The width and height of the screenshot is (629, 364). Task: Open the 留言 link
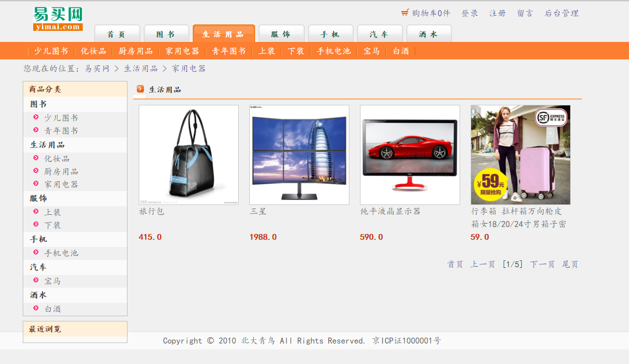(x=525, y=13)
